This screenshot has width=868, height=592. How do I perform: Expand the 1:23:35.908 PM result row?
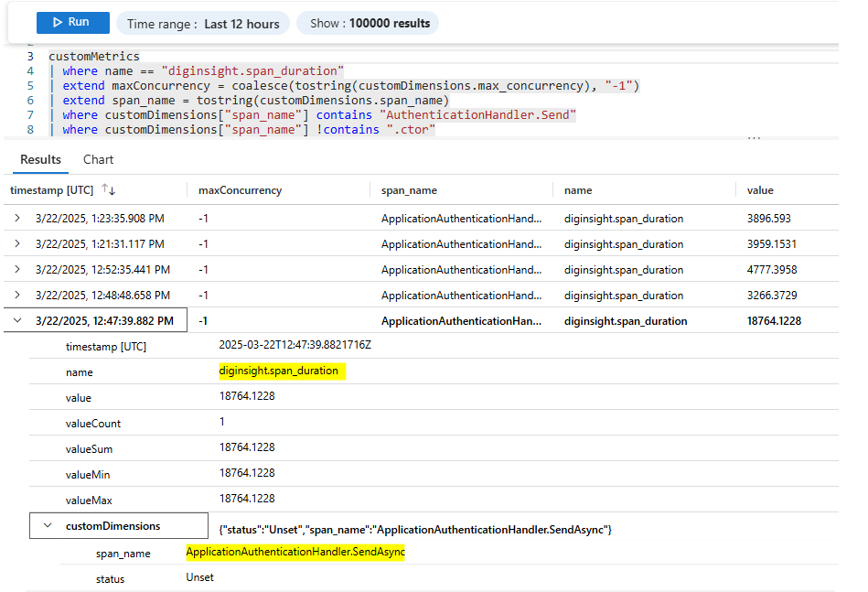[x=17, y=219]
